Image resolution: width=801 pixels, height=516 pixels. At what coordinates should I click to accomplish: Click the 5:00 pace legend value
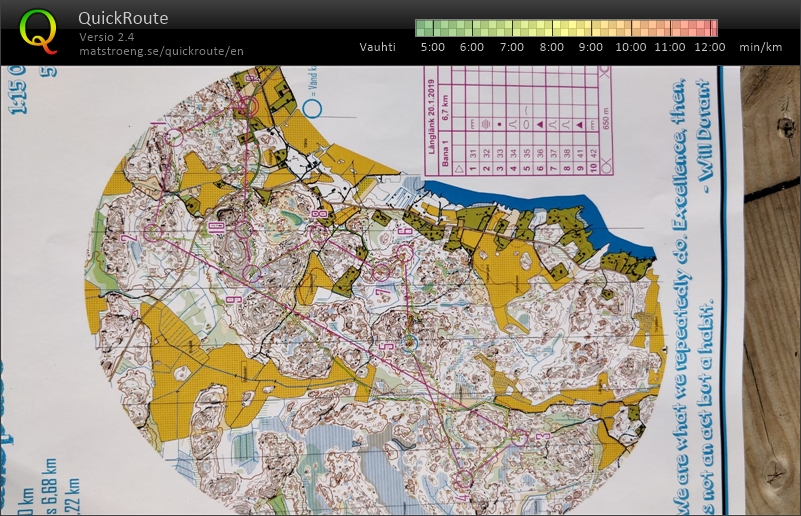point(432,47)
